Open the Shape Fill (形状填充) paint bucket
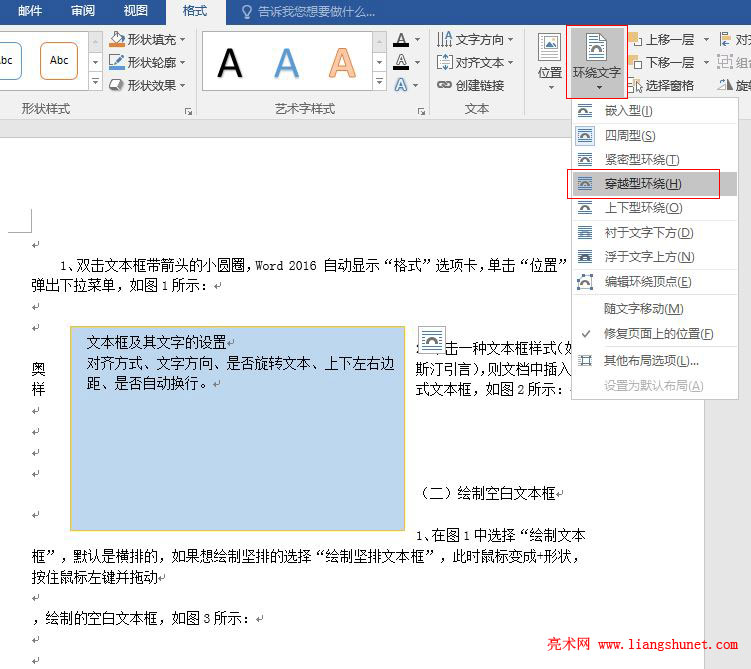 [117, 39]
